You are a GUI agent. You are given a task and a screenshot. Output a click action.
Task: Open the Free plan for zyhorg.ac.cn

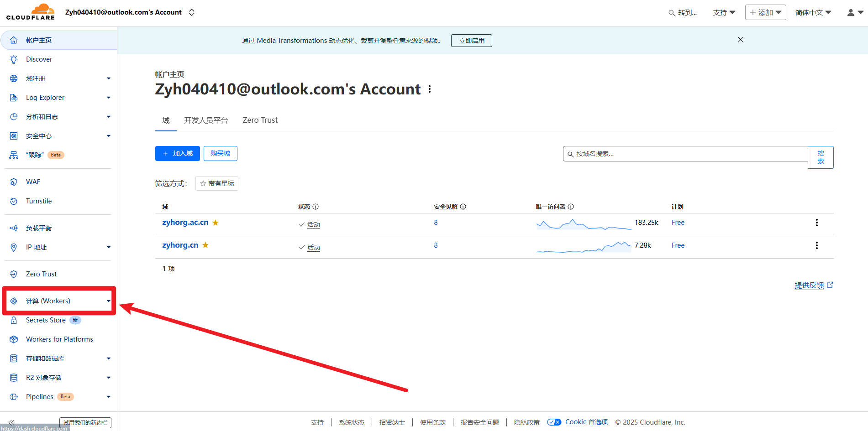(678, 223)
